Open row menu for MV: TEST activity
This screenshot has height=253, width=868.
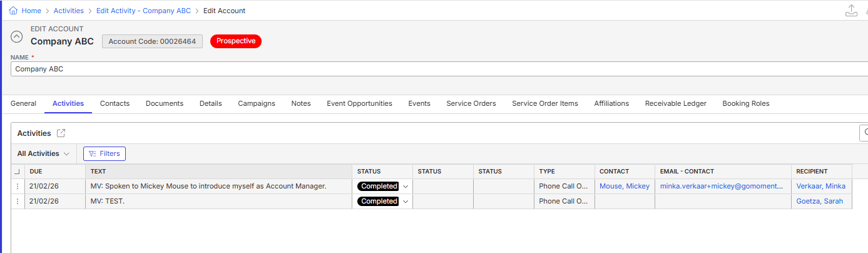click(18, 201)
